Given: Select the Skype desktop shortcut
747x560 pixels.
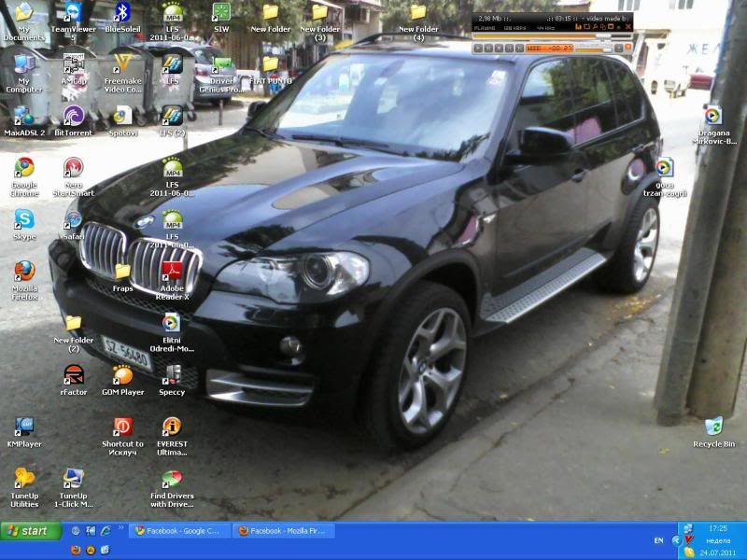Looking at the screenshot, I should pyautogui.click(x=24, y=225).
